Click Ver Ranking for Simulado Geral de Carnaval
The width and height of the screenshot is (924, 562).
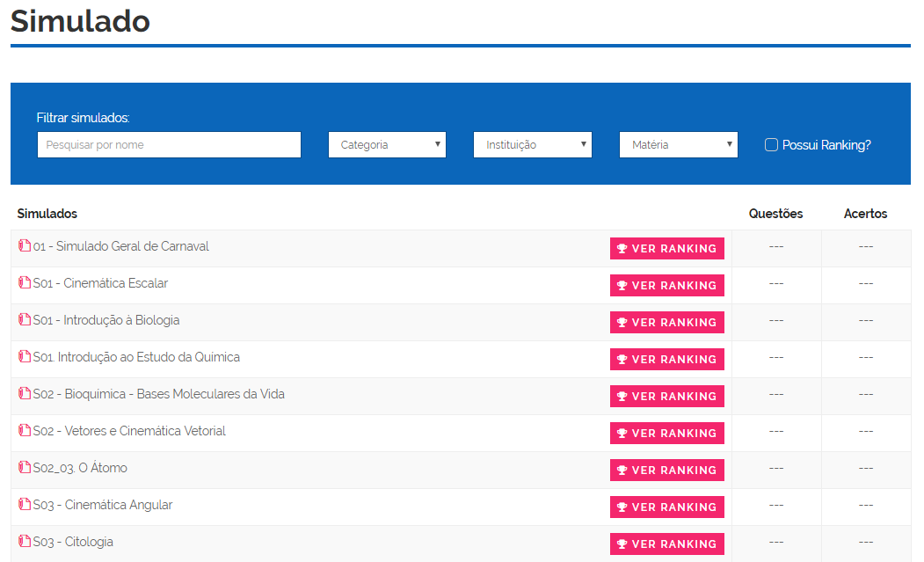[x=666, y=249]
